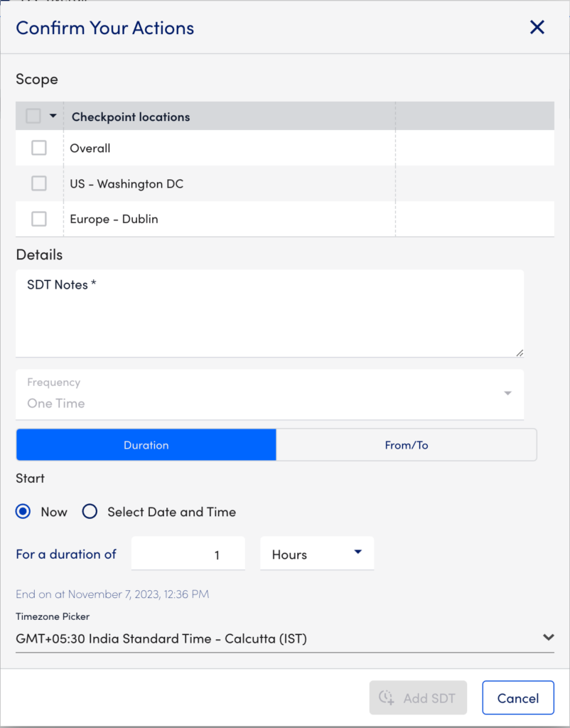Open the Frequency dropdown

(269, 394)
